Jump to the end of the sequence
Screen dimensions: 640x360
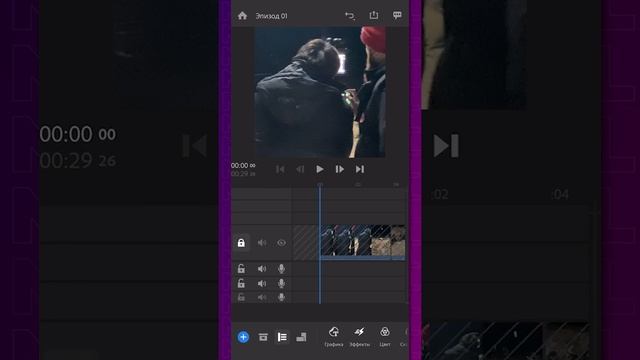360,169
